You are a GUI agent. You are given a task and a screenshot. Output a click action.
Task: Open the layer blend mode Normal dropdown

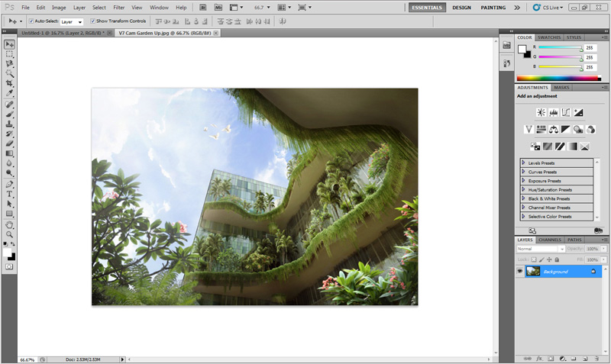pos(540,249)
